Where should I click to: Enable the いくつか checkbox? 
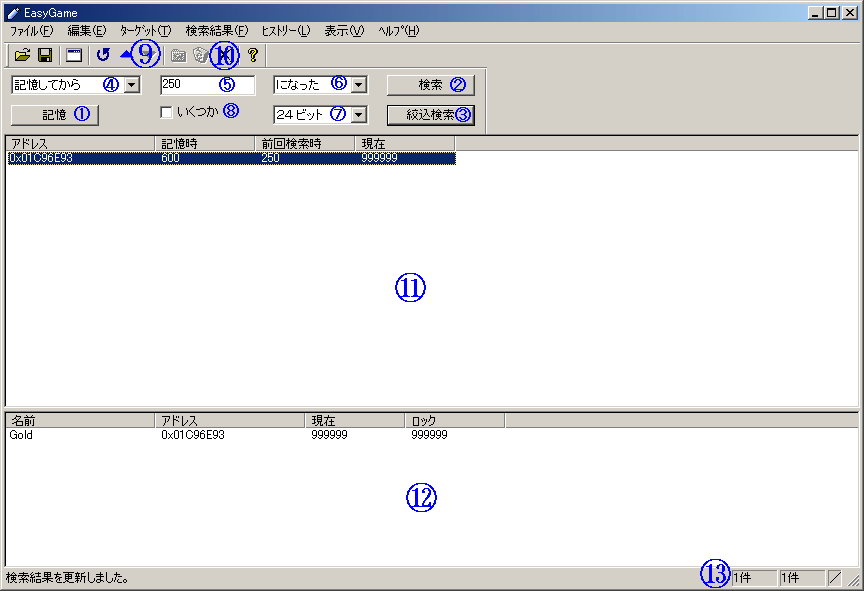tap(167, 112)
